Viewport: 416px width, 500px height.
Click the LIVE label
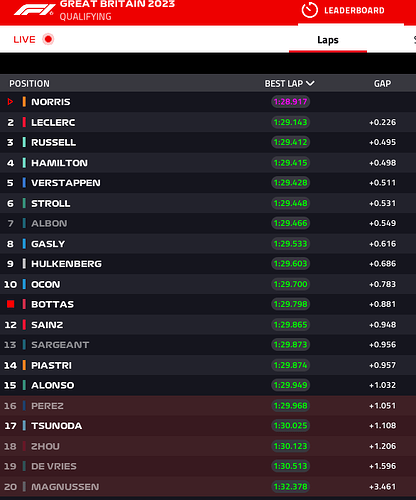point(24,39)
